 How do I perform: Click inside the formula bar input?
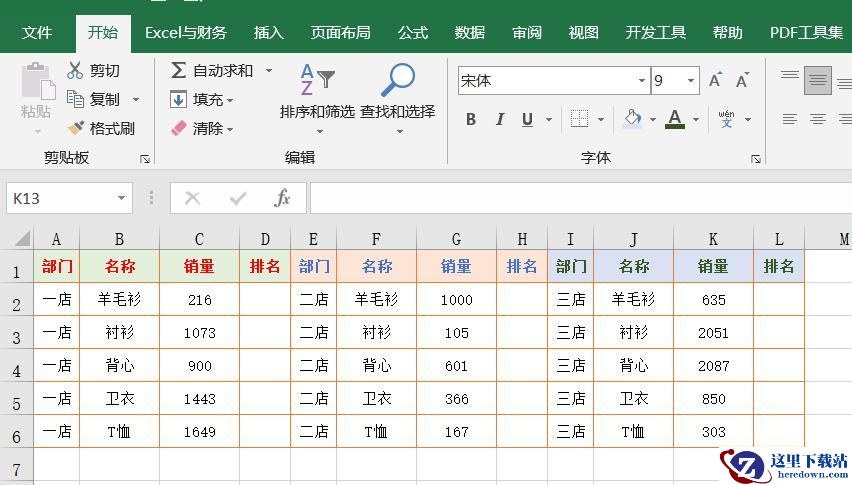580,198
